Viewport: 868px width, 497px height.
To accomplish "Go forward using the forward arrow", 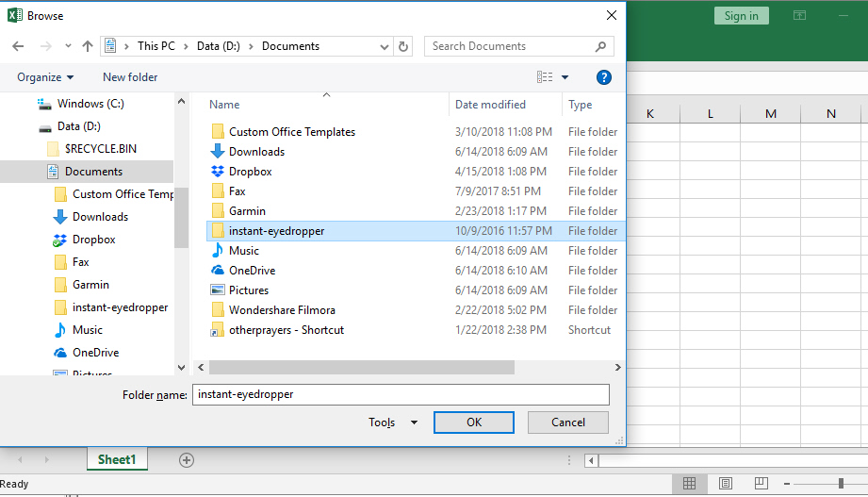I will [x=46, y=46].
